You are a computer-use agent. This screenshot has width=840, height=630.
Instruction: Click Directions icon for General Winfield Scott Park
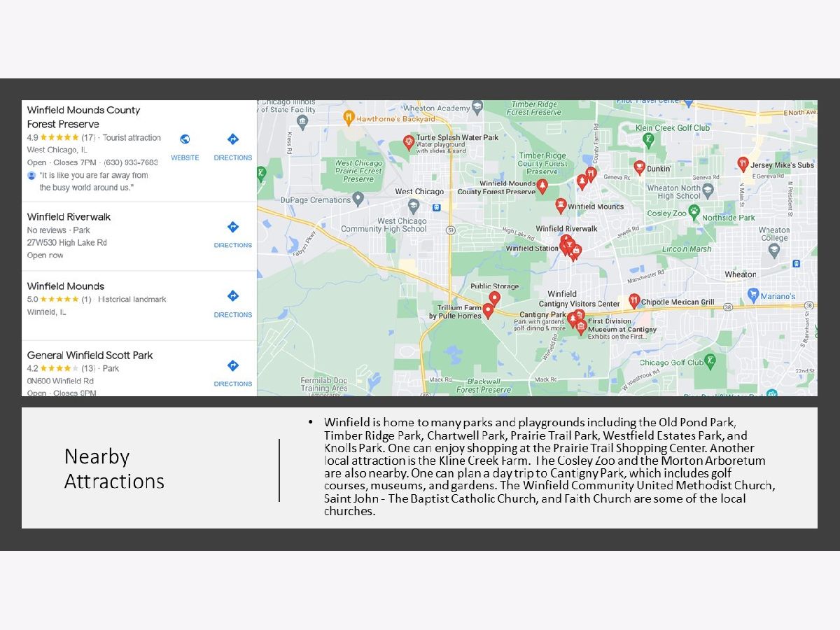pyautogui.click(x=233, y=372)
